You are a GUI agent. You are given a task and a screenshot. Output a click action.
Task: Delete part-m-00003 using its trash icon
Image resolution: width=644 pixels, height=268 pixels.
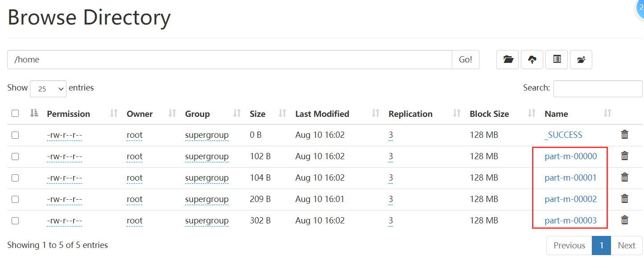point(624,220)
